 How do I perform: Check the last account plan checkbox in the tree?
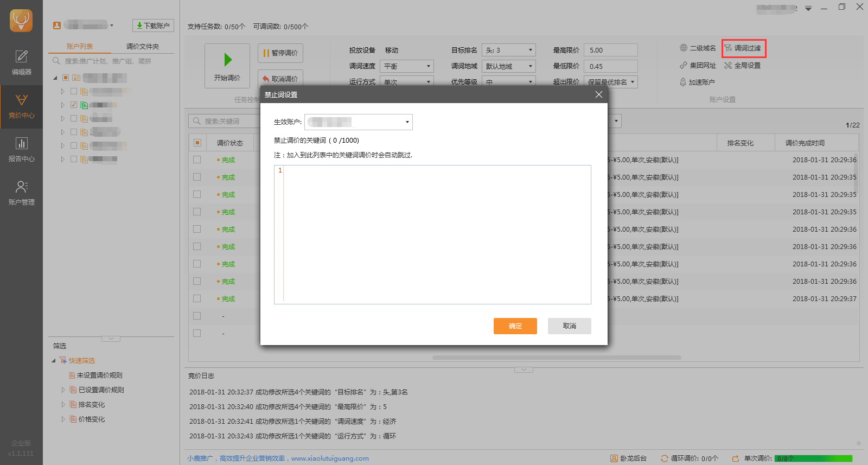tap(74, 159)
